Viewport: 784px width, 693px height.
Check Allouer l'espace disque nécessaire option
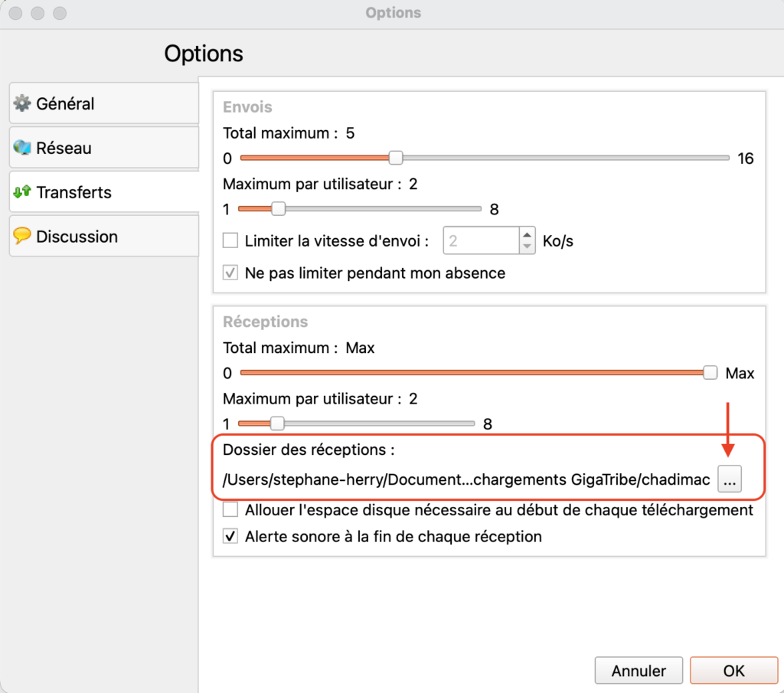(x=230, y=510)
